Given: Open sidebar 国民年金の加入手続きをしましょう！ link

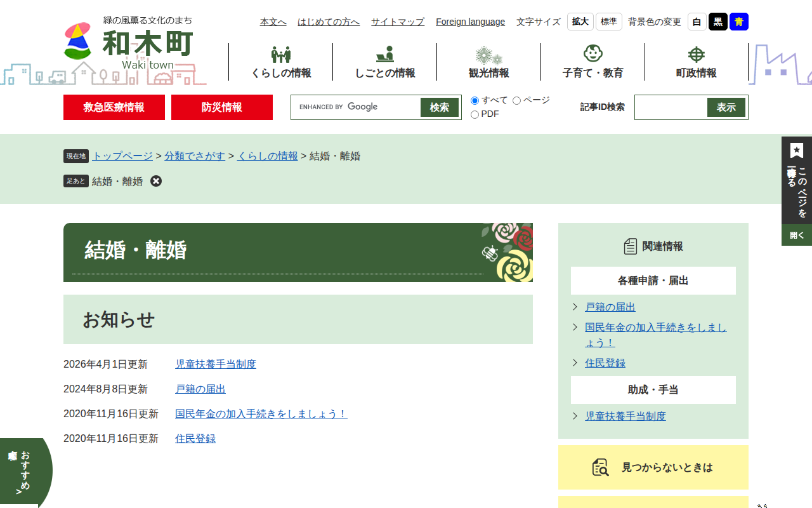Looking at the screenshot, I should click(656, 335).
